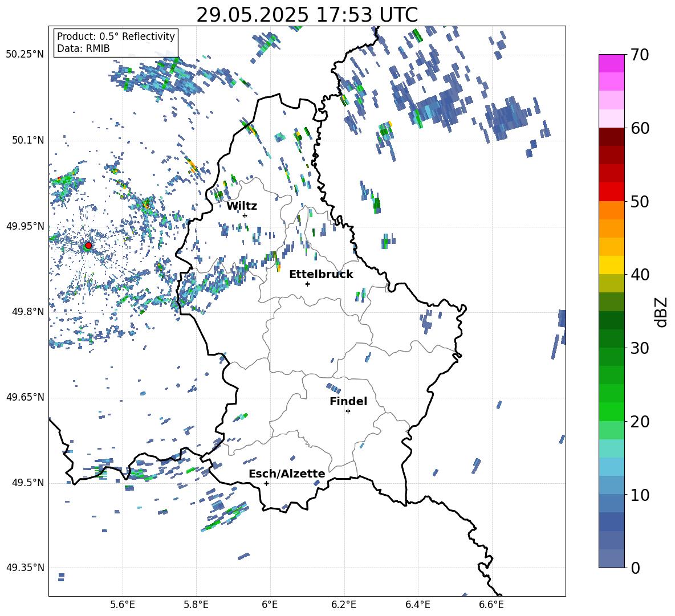
Task: Click the dBZ colorbar axis label
Action: point(662,312)
